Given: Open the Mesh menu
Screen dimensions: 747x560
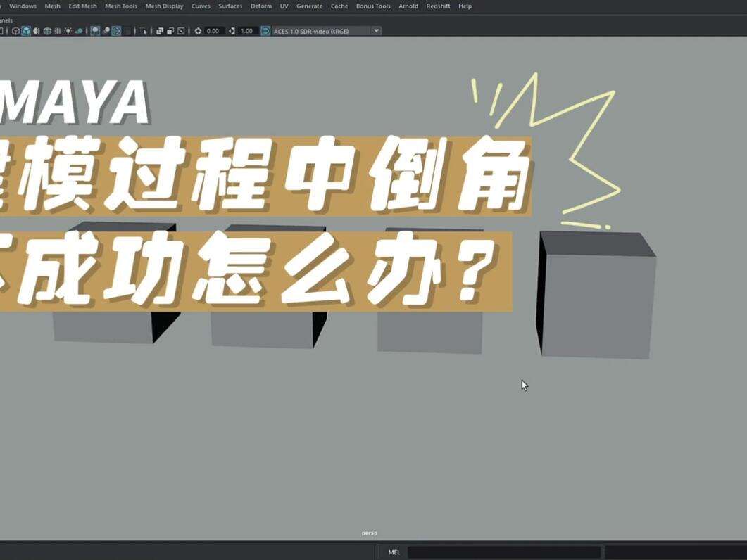Looking at the screenshot, I should click(52, 6).
